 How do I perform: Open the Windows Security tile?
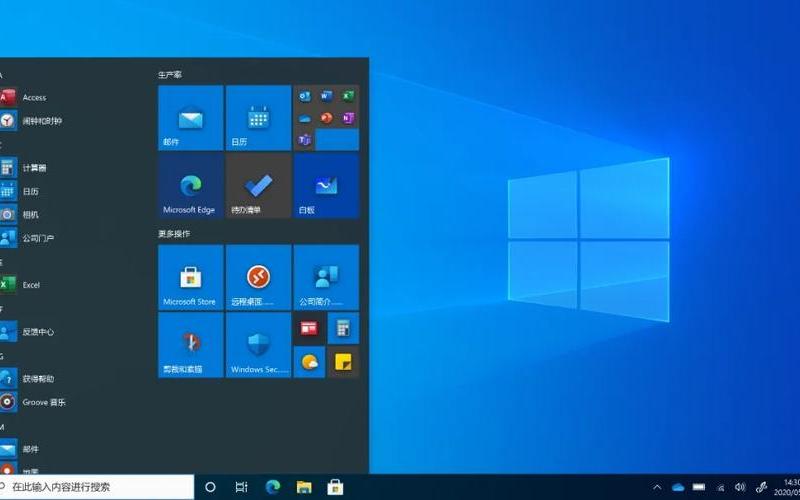pos(258,345)
